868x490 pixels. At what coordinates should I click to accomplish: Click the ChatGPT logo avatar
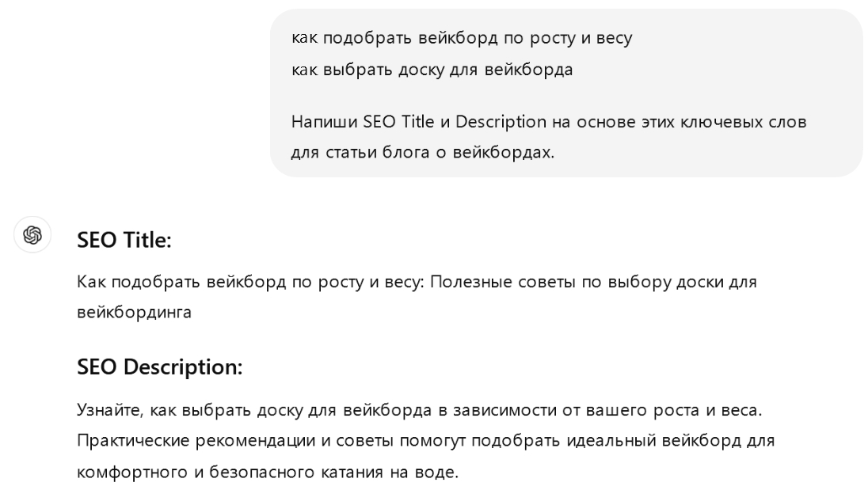point(32,235)
